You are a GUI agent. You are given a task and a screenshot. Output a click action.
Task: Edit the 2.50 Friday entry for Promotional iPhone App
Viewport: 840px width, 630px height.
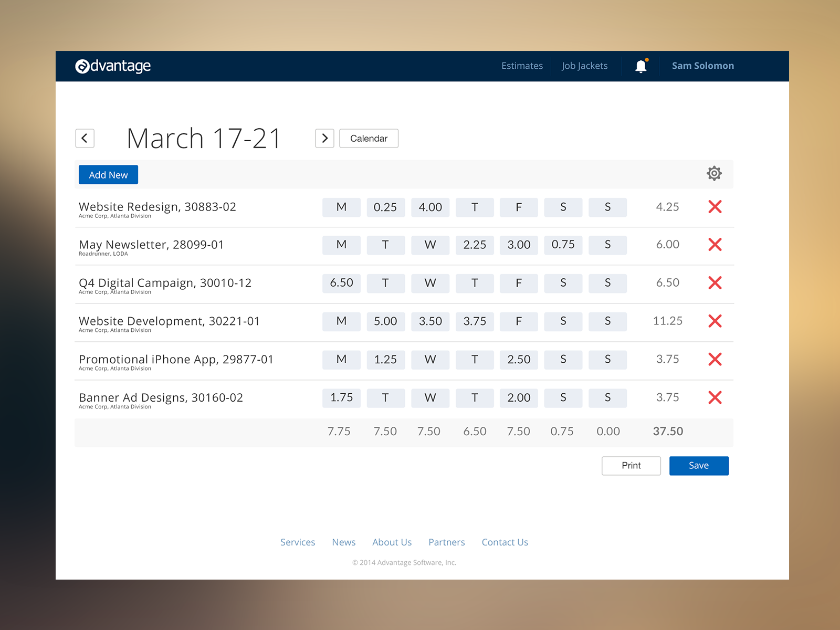click(519, 360)
